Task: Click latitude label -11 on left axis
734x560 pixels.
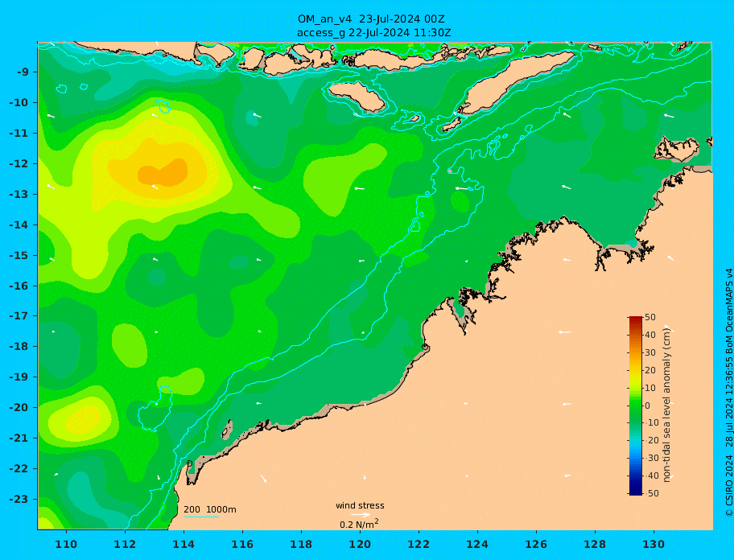Action: pos(19,134)
